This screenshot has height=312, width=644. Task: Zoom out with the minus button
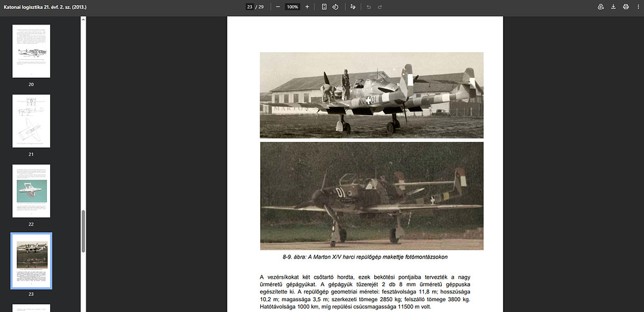(x=278, y=6)
